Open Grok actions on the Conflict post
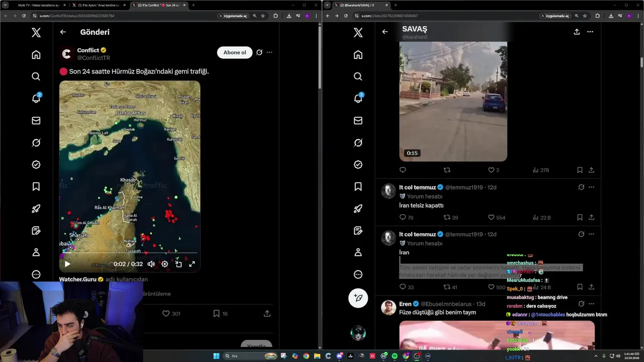This screenshot has width=644, height=362. 259,52
